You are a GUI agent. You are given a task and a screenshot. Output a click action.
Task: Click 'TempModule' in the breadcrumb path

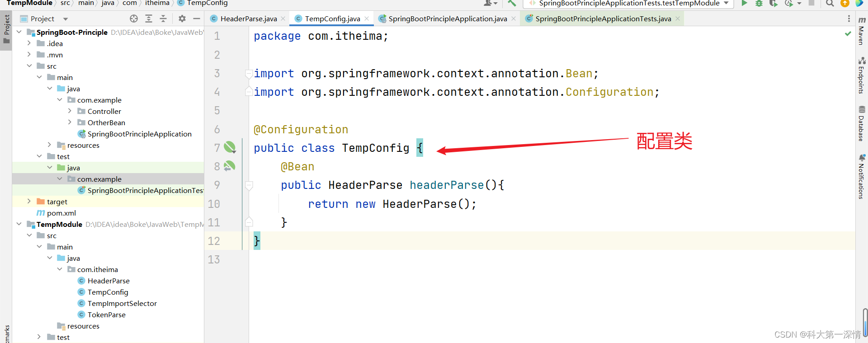29,3
